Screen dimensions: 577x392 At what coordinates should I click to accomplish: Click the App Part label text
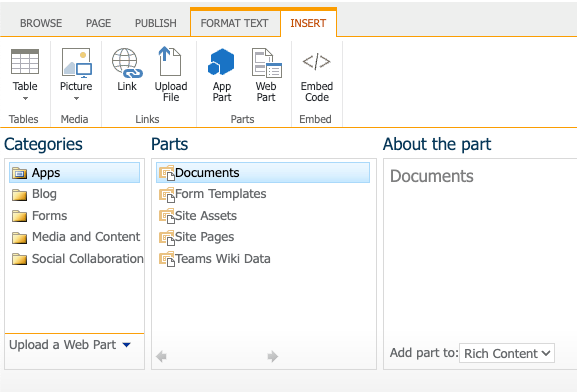(x=222, y=92)
